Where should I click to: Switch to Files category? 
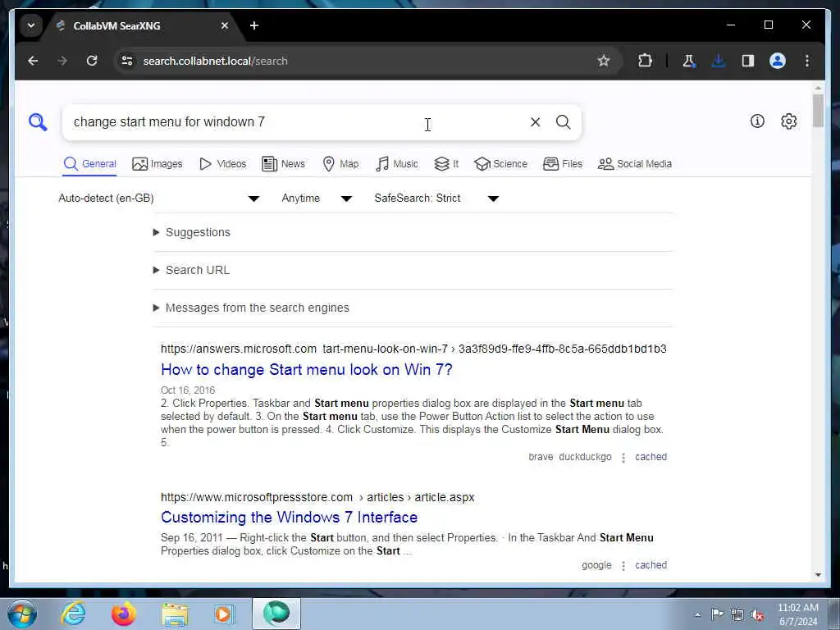click(563, 164)
